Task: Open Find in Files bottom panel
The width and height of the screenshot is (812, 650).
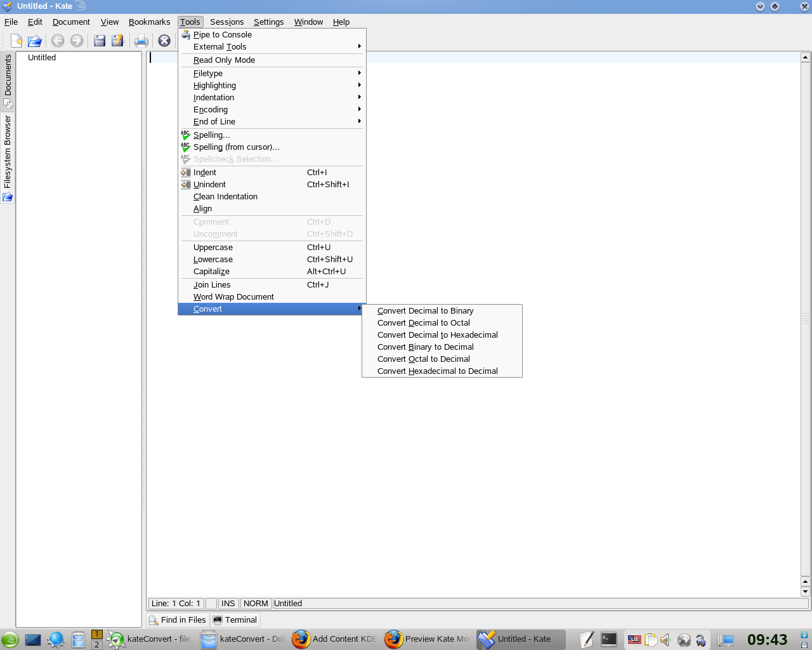Action: coord(178,620)
